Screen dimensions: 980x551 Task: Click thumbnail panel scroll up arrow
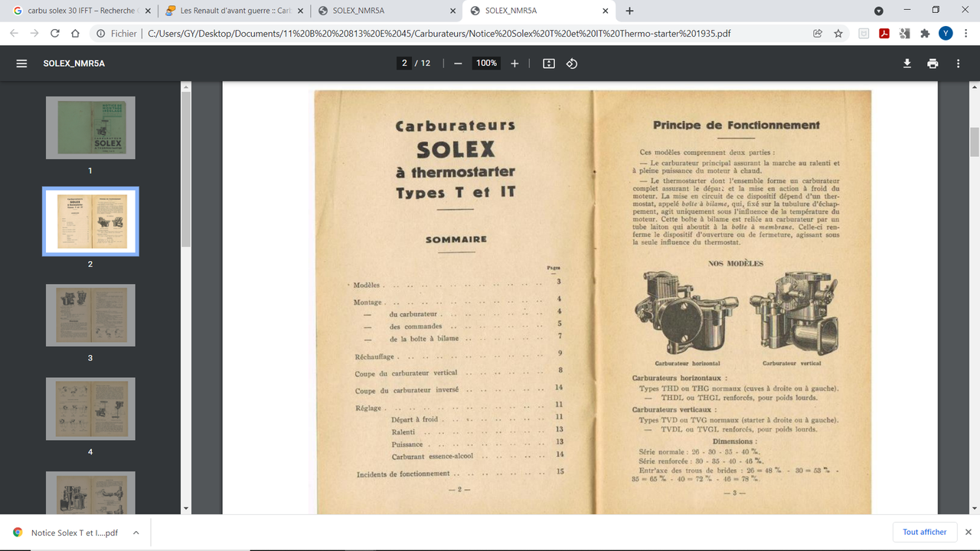point(185,86)
